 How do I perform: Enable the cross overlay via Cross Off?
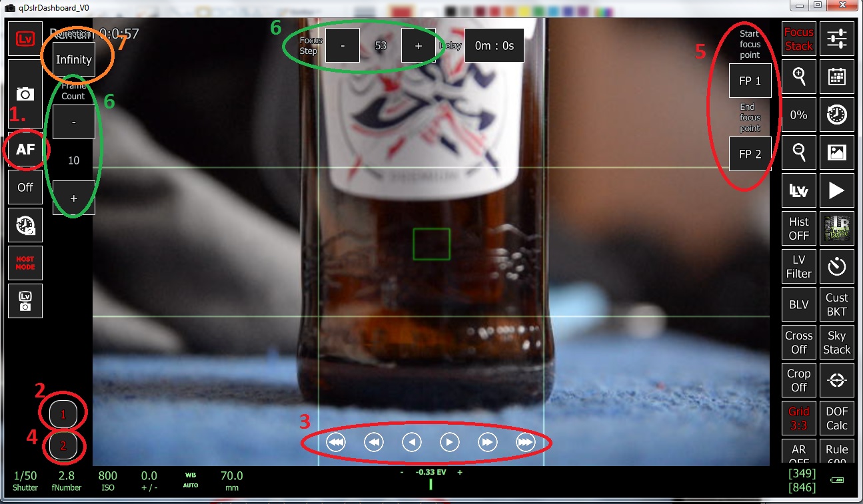pos(798,342)
